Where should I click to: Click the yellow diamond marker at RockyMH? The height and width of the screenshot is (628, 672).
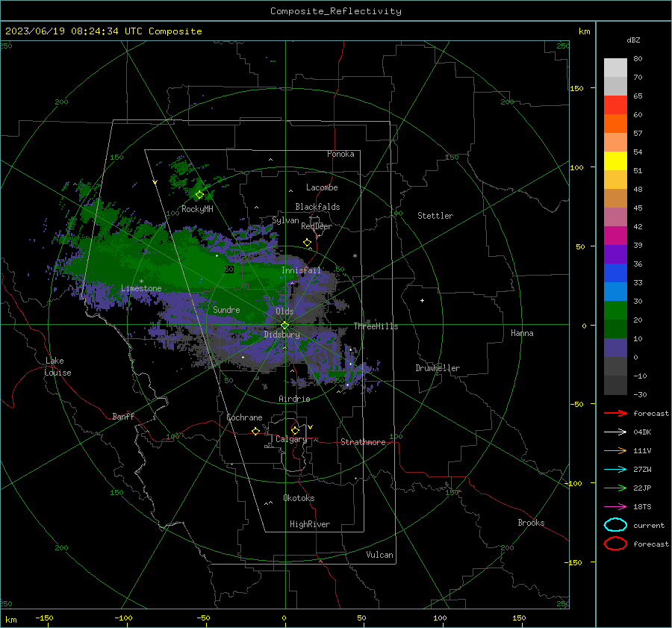click(199, 195)
